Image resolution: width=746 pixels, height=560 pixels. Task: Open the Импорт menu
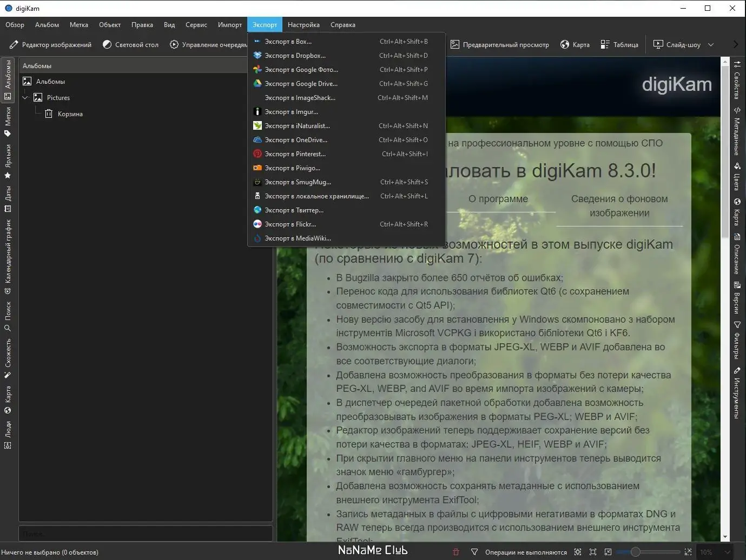(x=230, y=25)
